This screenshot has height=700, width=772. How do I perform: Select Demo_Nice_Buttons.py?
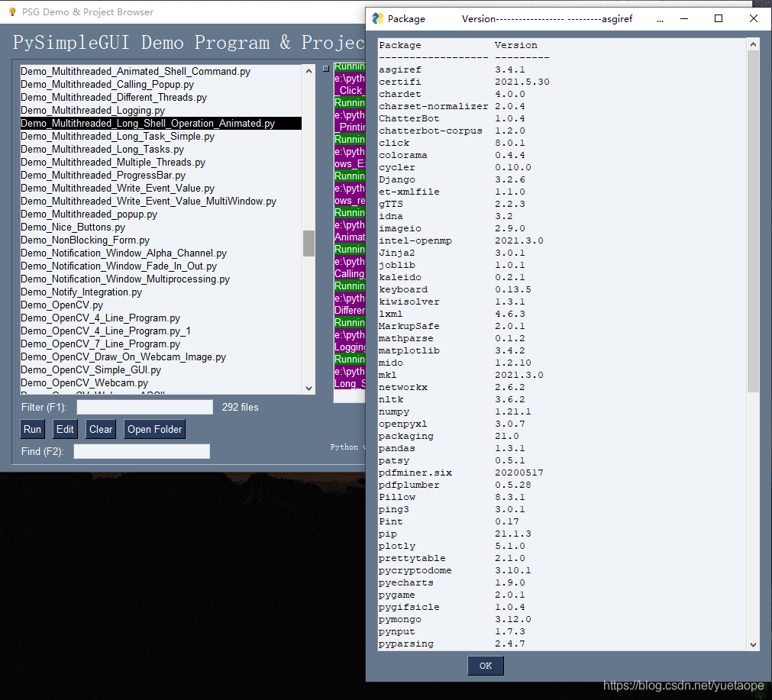tap(160, 227)
